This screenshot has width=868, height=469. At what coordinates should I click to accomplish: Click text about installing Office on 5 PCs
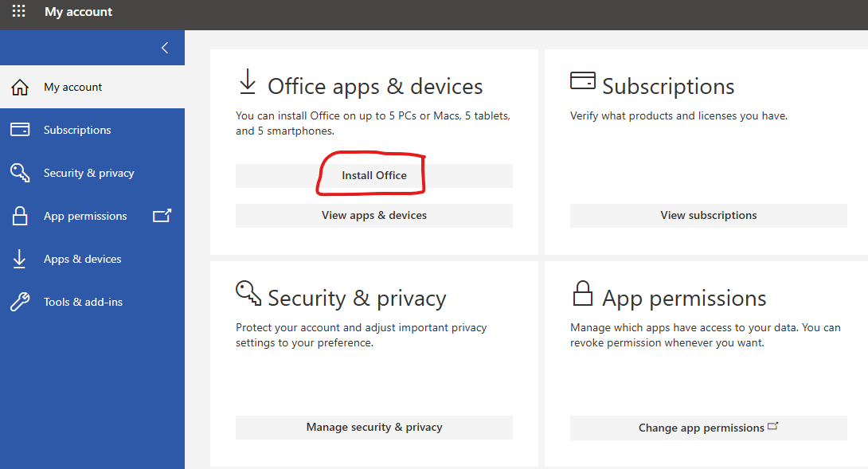coord(373,123)
